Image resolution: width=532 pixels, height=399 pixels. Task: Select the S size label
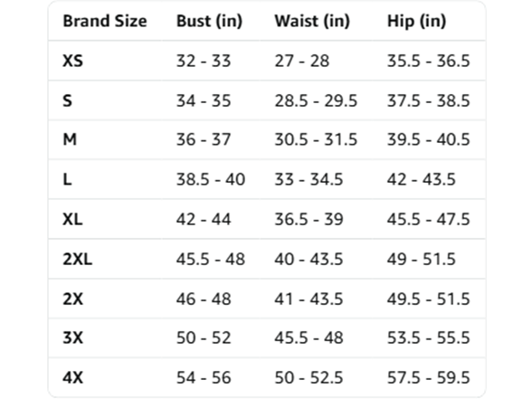[68, 100]
